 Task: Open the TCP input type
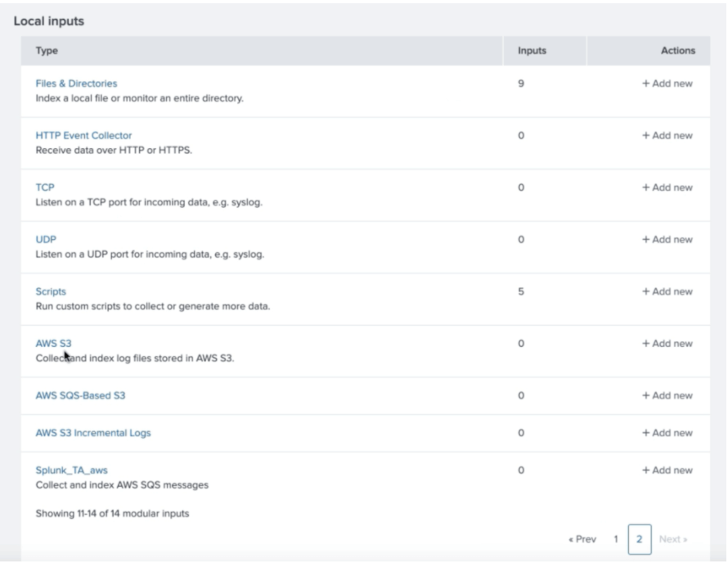45,187
